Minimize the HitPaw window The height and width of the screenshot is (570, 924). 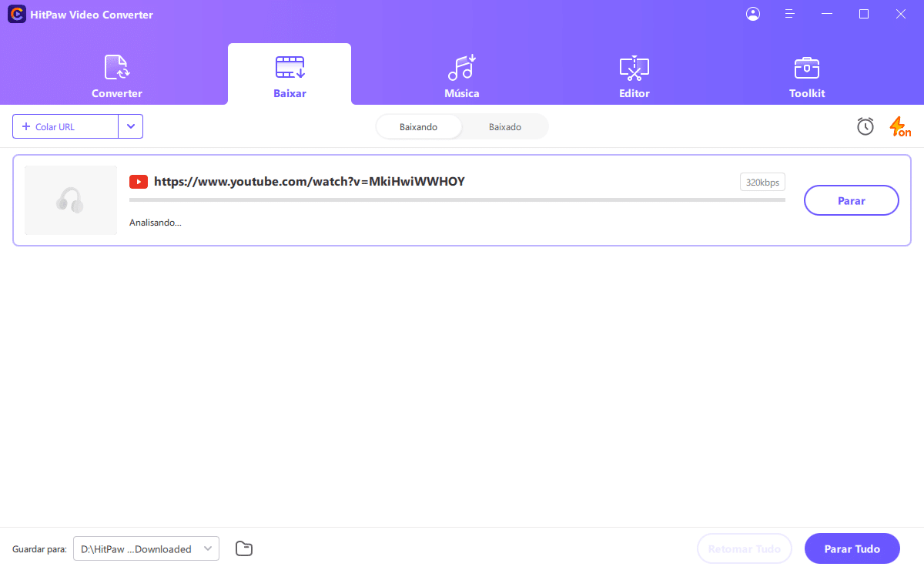click(827, 14)
